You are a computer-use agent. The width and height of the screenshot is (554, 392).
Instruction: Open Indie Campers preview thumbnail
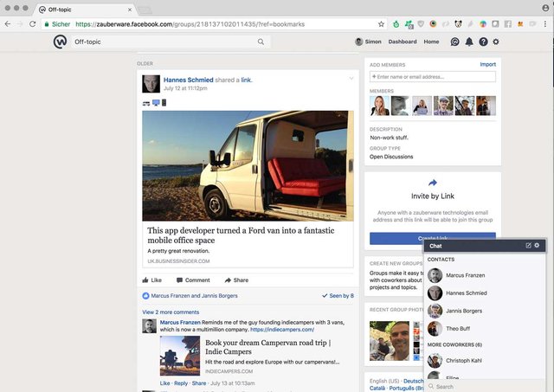[180, 356]
